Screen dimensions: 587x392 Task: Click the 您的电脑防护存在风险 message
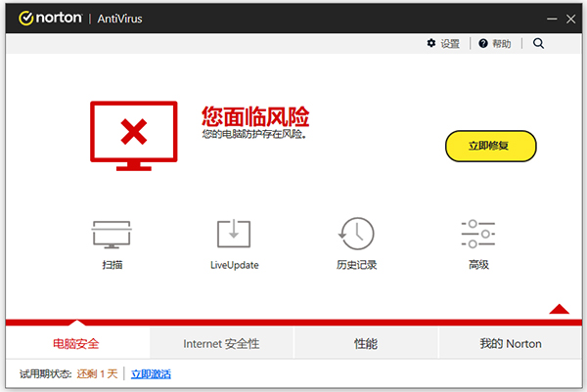click(254, 134)
